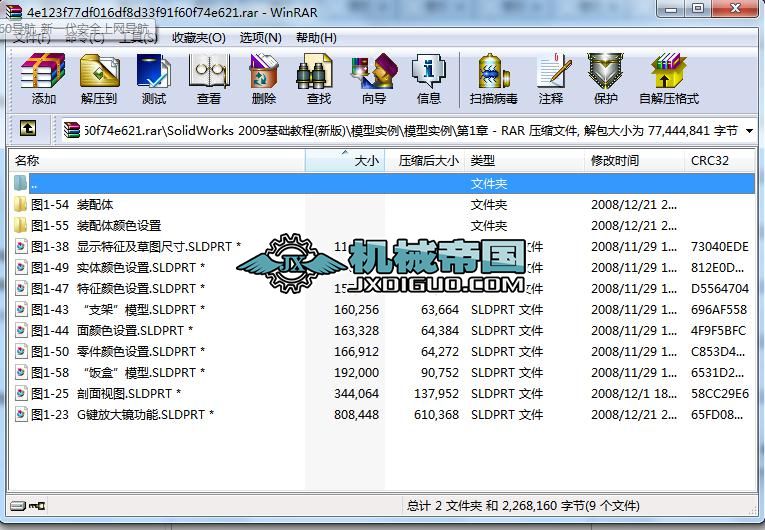Open the 收藏夹(O) menu

pos(198,38)
